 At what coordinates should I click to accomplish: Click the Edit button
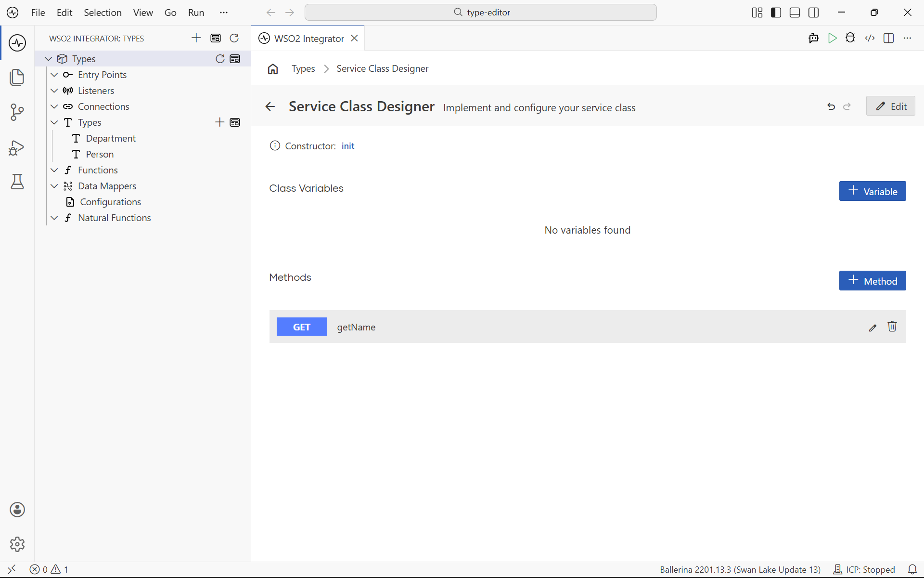point(891,106)
